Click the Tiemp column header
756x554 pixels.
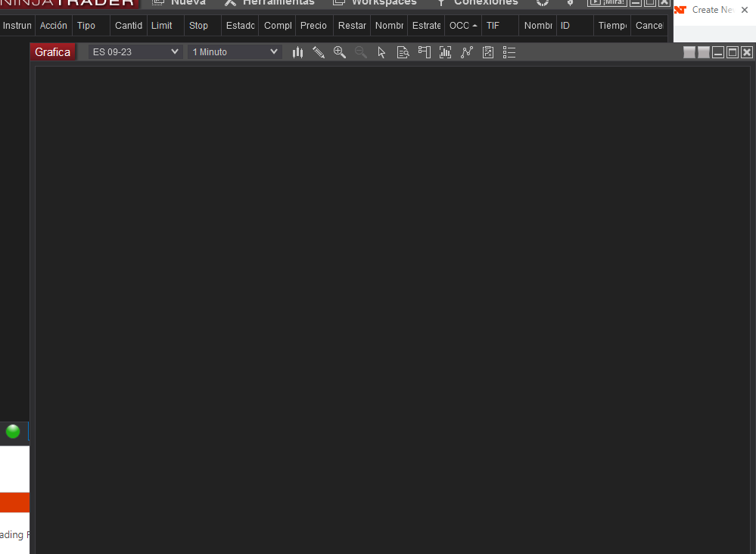(x=612, y=26)
